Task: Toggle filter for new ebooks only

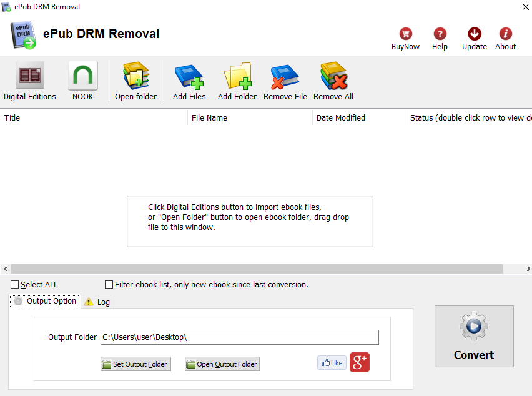Action: coord(109,284)
